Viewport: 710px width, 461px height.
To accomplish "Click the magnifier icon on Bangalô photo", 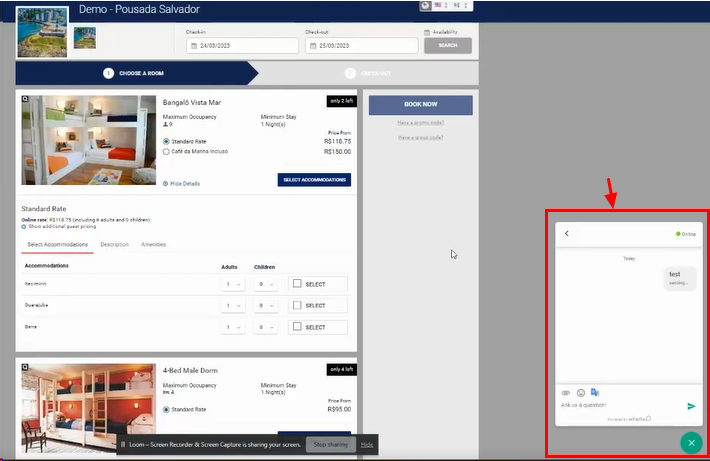I will click(x=26, y=100).
